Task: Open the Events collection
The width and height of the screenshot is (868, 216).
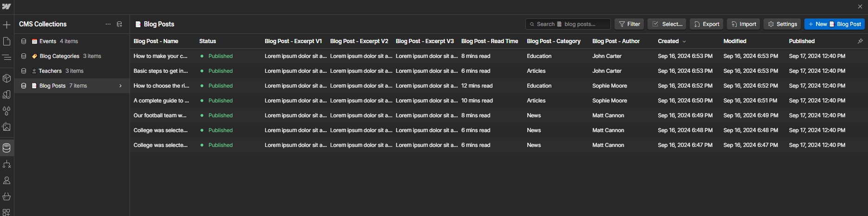Action: (72, 41)
